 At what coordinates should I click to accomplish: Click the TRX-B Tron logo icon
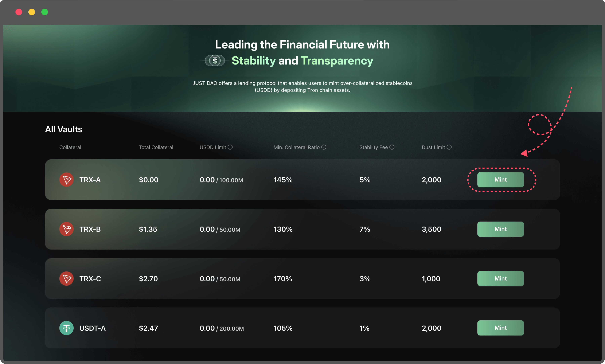67,229
